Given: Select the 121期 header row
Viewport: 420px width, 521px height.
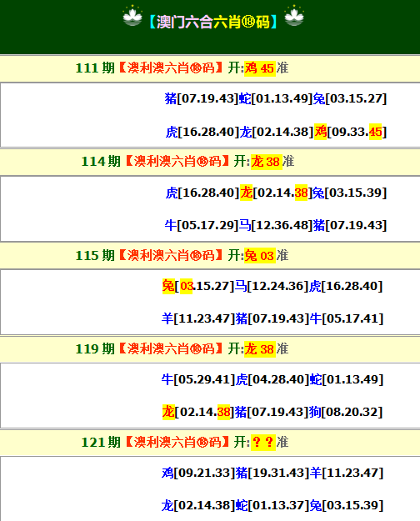Looking at the screenshot, I should tap(210, 443).
